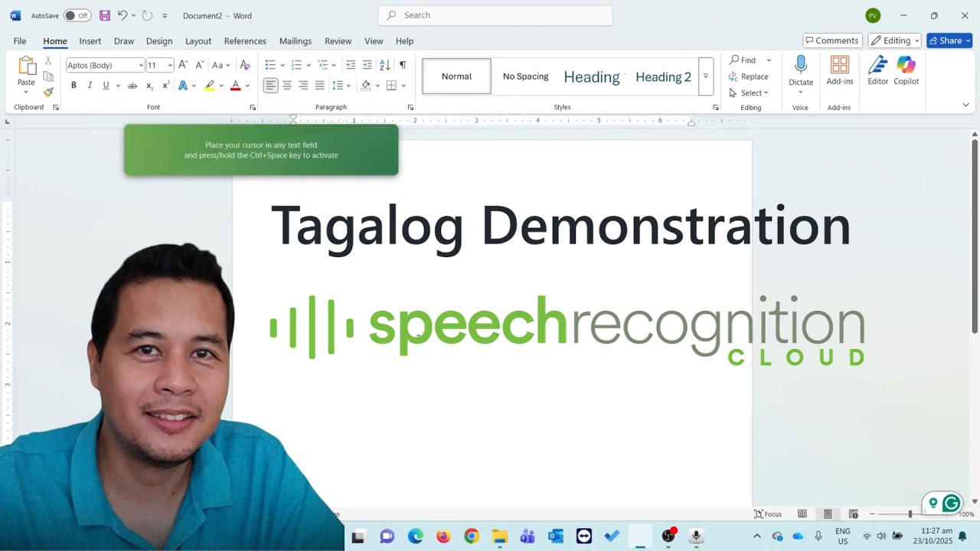Screen dimensions: 980x551
Task: Switch to Print Layout view icon
Action: tap(828, 514)
